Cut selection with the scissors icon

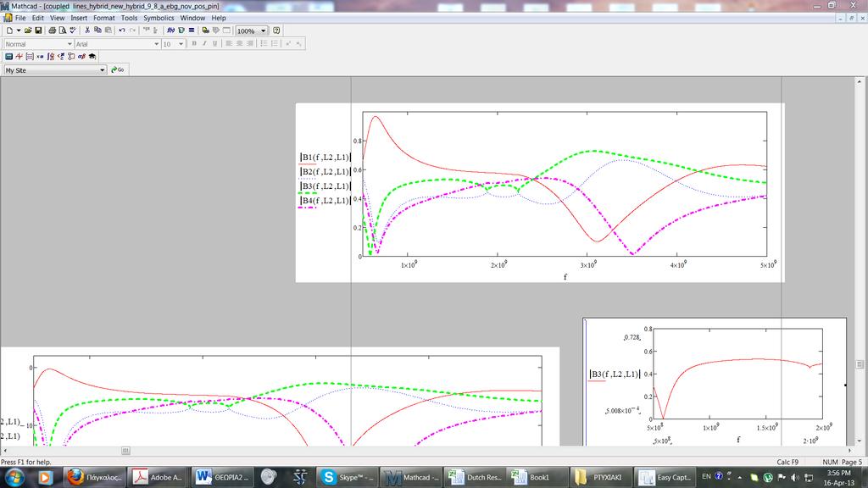pyautogui.click(x=87, y=30)
